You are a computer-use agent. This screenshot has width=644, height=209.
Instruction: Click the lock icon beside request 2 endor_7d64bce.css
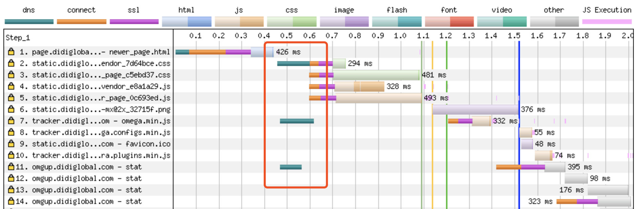[11, 63]
